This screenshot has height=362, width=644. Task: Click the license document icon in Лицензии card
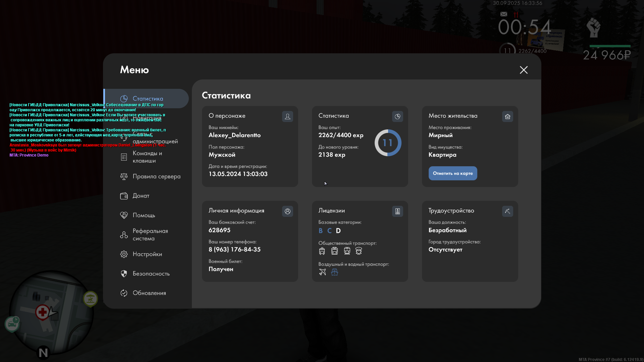click(x=397, y=211)
